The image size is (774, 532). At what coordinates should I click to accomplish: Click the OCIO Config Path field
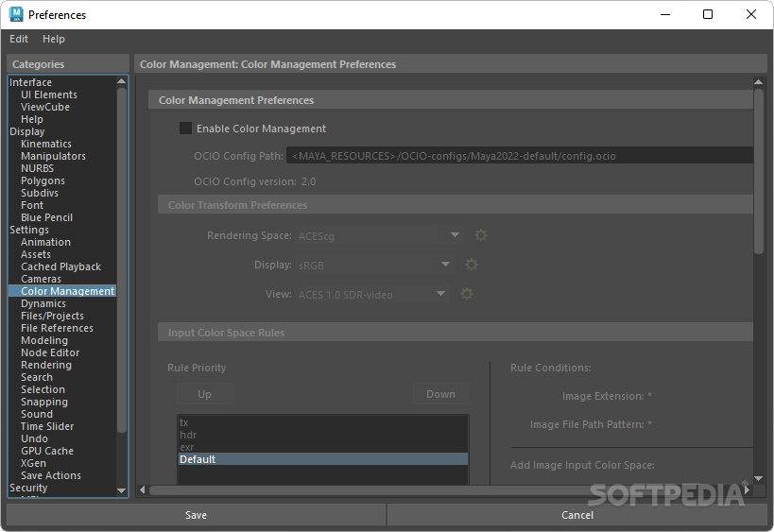(x=520, y=156)
